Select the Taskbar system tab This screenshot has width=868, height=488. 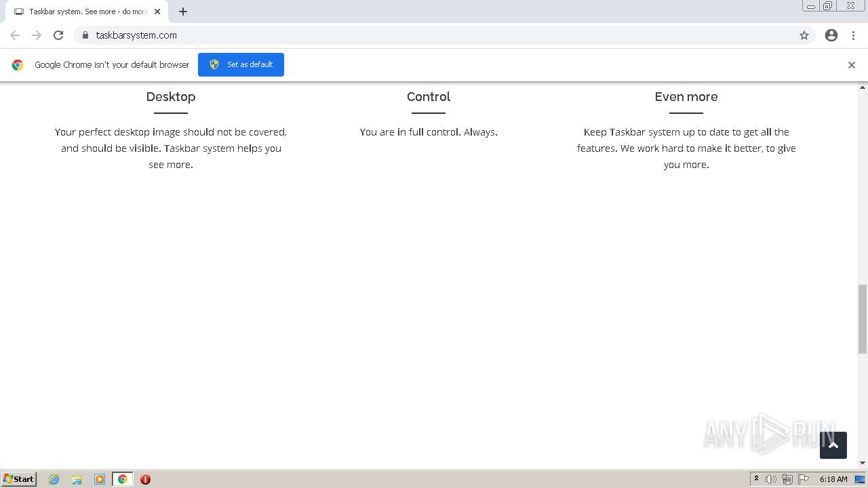tap(87, 12)
